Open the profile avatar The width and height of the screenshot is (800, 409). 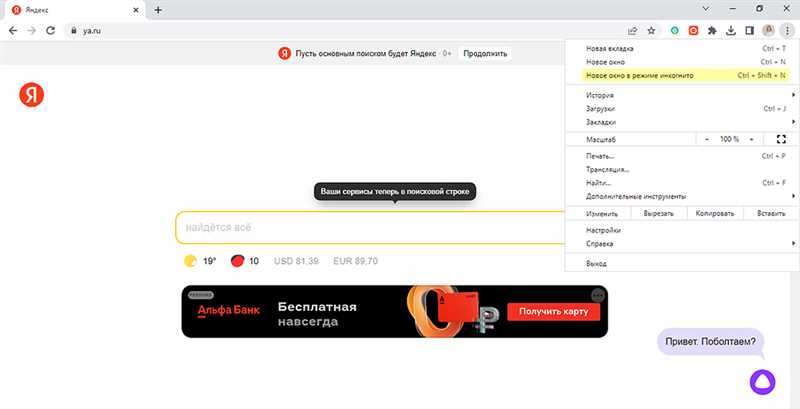click(768, 31)
